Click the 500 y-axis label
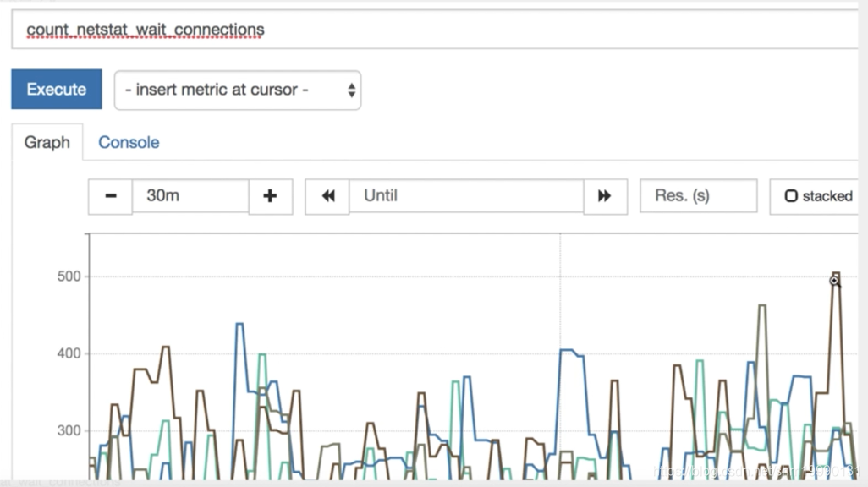Viewport: 868px width, 487px height. tap(69, 276)
